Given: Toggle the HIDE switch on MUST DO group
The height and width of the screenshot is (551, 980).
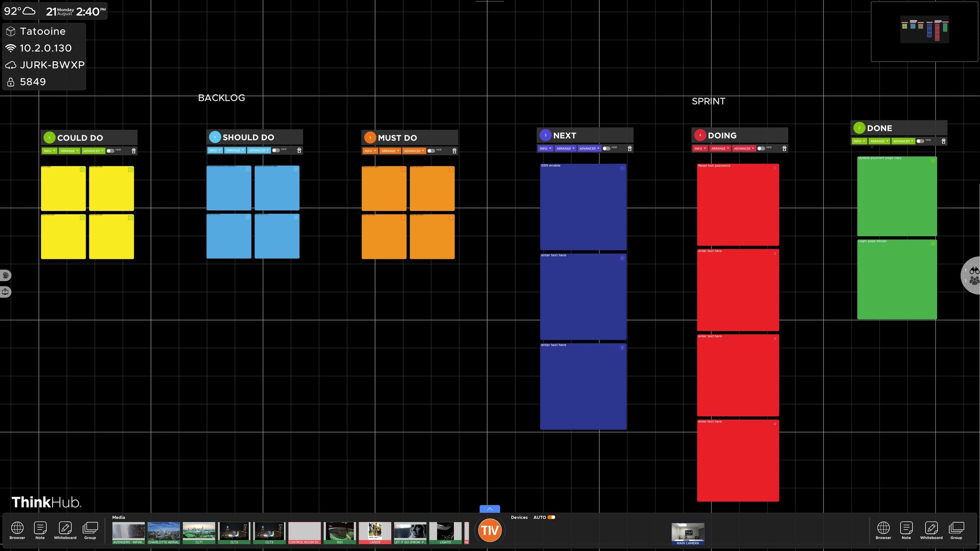Looking at the screenshot, I should [x=431, y=151].
